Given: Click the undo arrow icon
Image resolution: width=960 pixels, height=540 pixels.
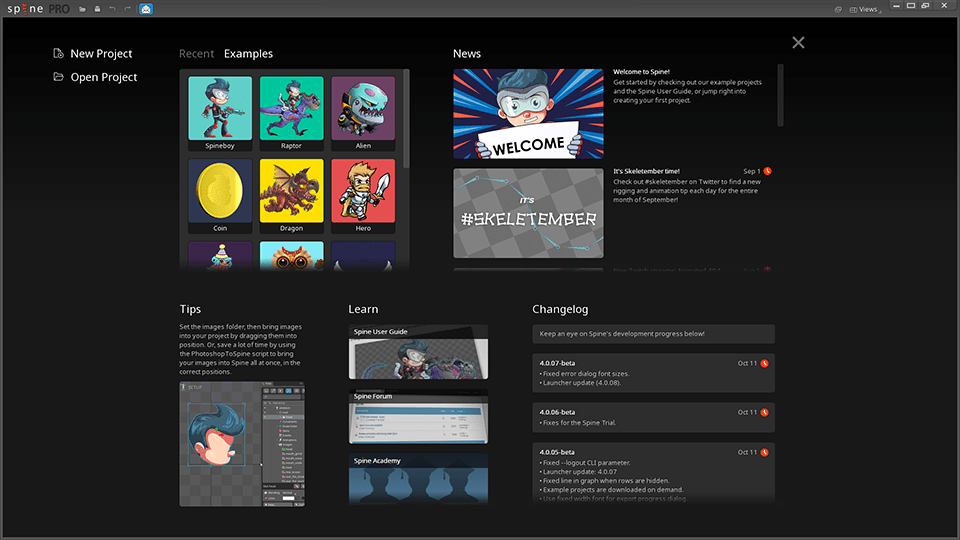Looking at the screenshot, I should [x=112, y=9].
